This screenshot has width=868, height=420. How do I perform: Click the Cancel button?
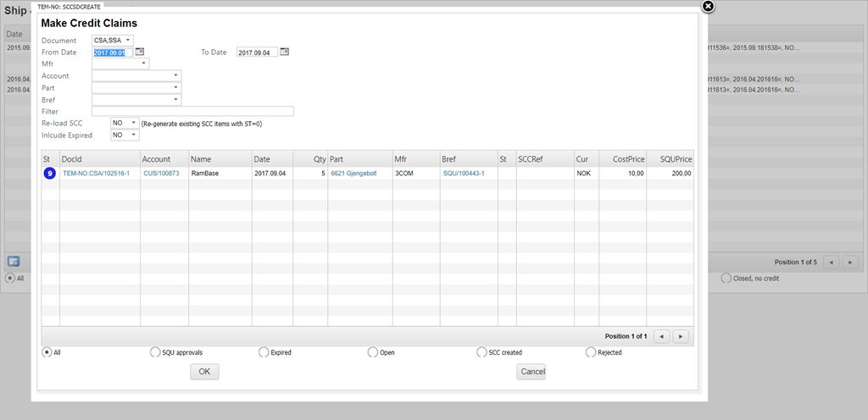point(531,372)
